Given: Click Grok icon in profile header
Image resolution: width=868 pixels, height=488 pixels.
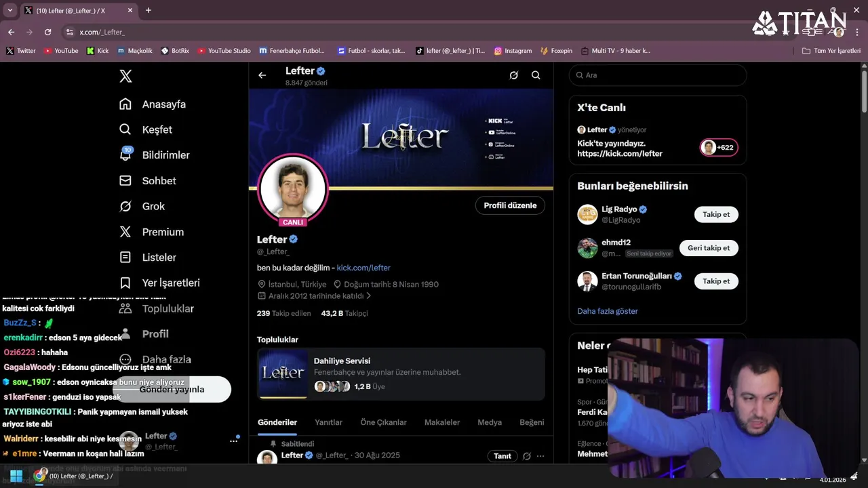Looking at the screenshot, I should (x=514, y=75).
